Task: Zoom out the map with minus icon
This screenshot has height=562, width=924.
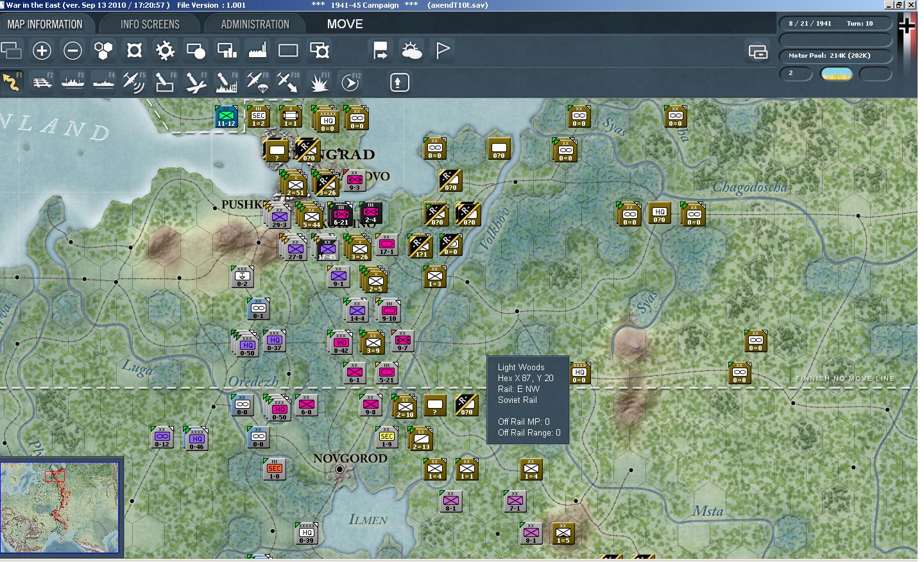Action: pyautogui.click(x=73, y=50)
